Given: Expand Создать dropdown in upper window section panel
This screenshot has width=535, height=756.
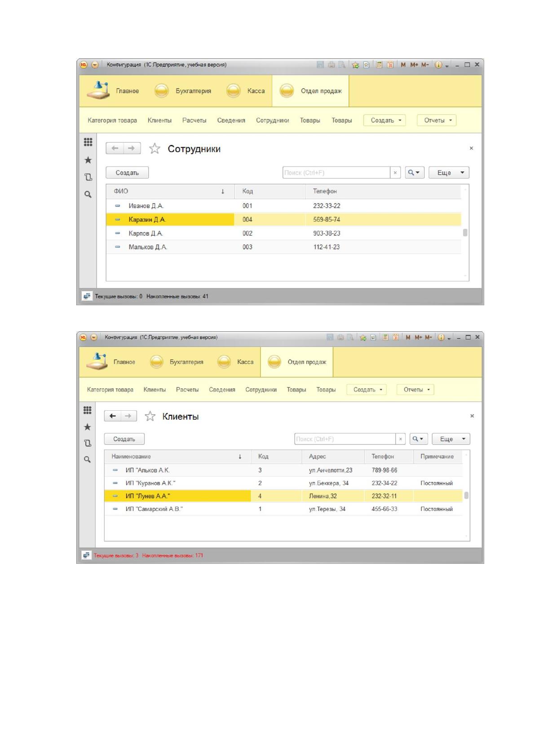Looking at the screenshot, I should (385, 120).
